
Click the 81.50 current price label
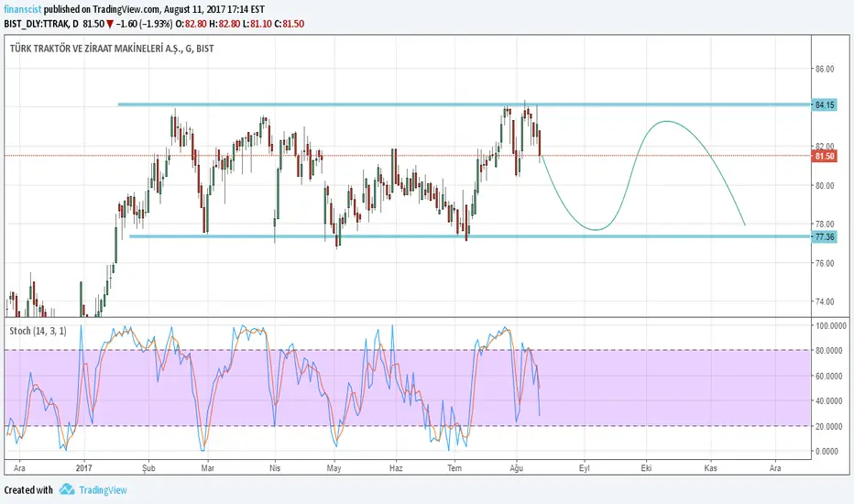824,156
